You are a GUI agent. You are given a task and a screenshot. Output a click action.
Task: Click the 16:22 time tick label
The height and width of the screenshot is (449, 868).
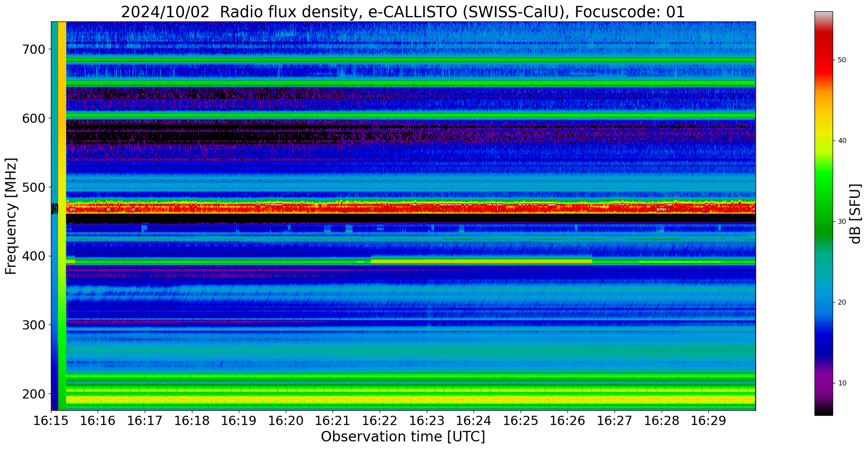point(380,421)
